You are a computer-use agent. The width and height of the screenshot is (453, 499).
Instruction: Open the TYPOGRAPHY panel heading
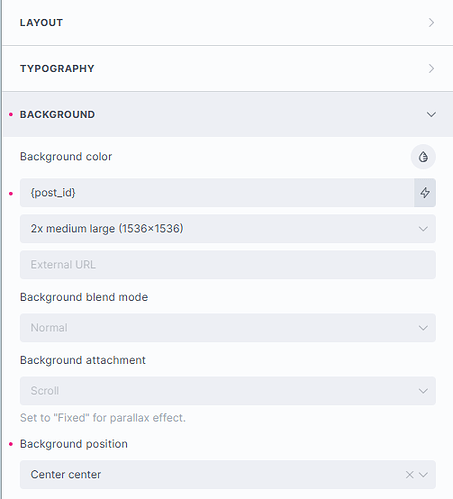tap(57, 69)
